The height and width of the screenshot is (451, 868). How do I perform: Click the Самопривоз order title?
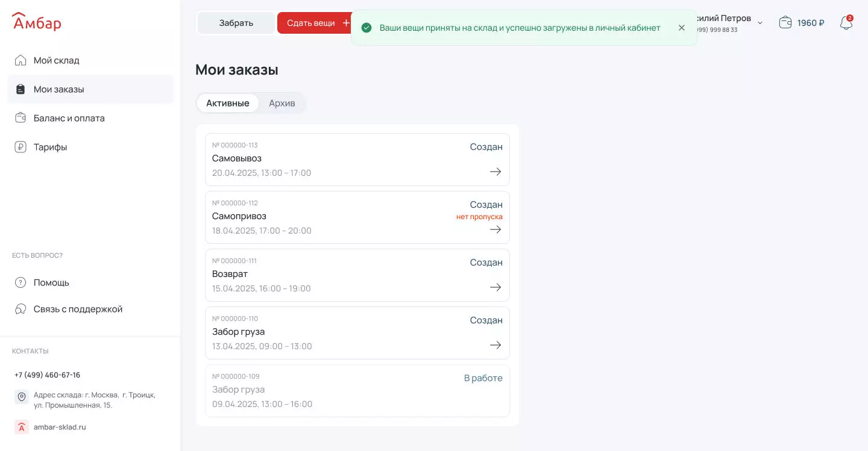[x=239, y=216]
